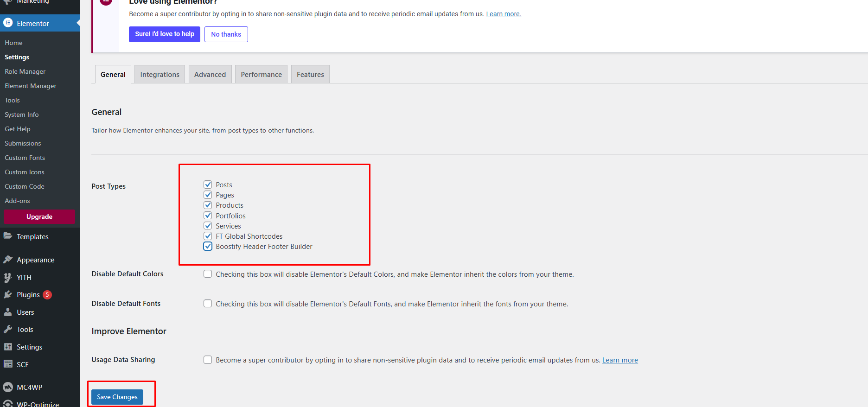Open the YITH menu
Viewport: 868px width, 407px height.
40,277
